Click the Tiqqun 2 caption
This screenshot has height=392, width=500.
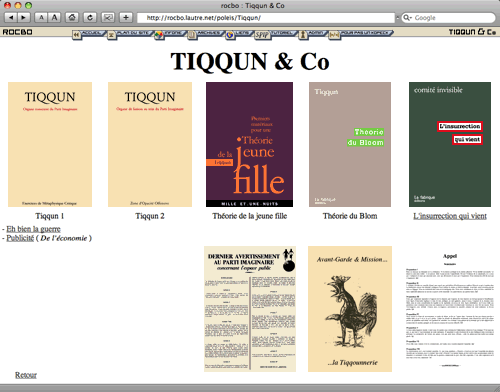pyautogui.click(x=150, y=216)
